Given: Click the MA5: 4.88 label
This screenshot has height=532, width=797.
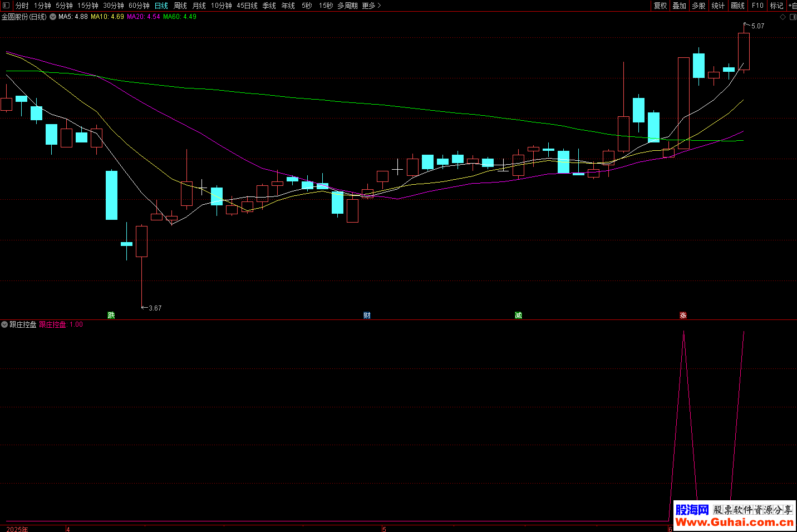Looking at the screenshot, I should (73, 17).
